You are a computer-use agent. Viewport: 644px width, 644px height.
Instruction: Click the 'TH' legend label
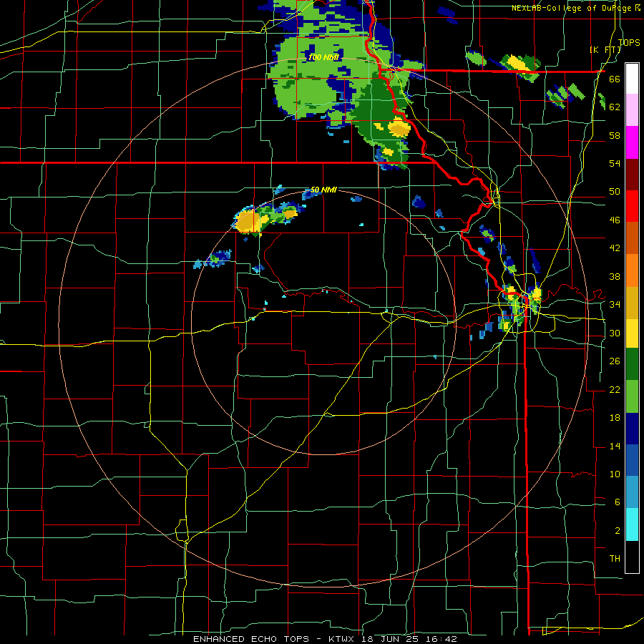(x=615, y=559)
